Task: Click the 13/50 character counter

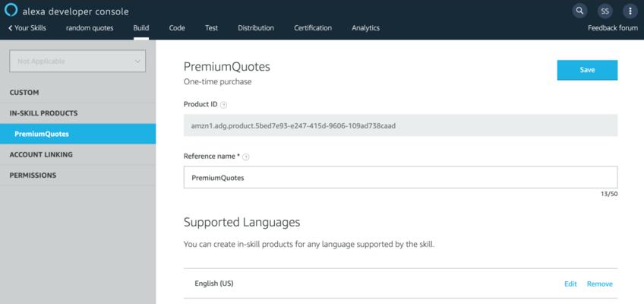Action: (609, 194)
